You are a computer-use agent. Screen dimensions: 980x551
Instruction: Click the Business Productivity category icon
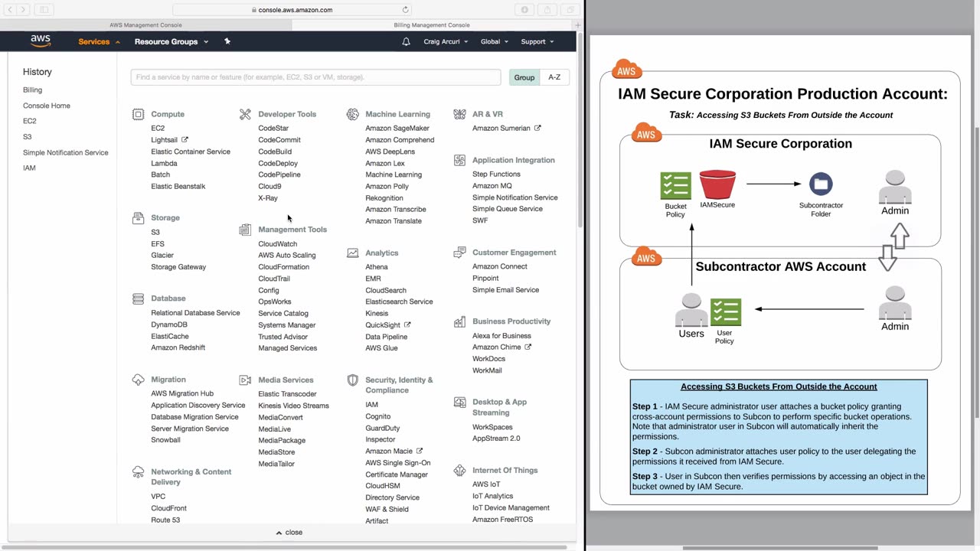click(459, 321)
